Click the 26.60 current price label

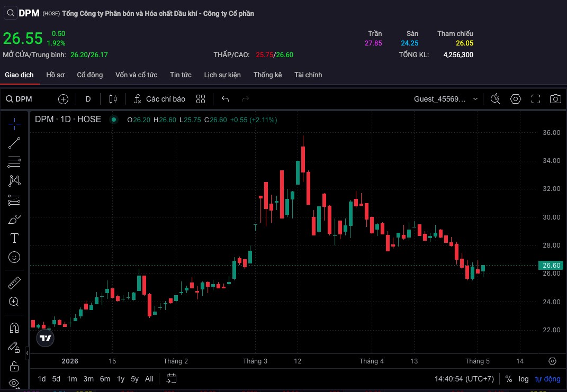tap(551, 265)
